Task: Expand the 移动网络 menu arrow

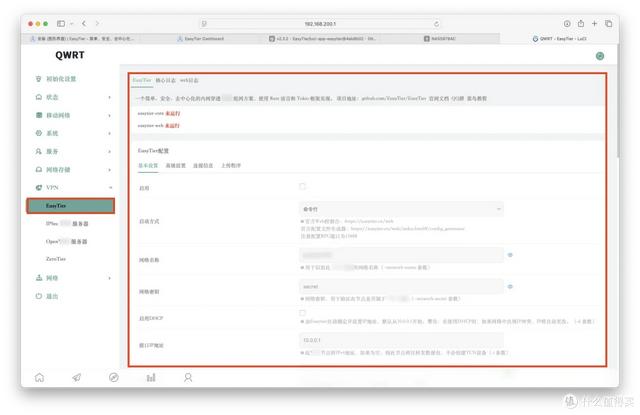Action: 109,115
